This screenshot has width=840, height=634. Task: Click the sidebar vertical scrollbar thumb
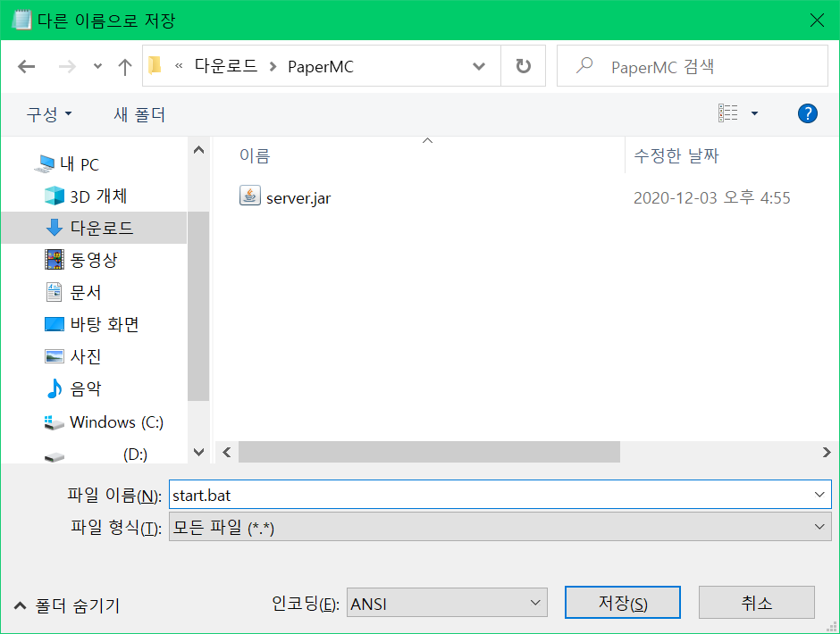coord(198,305)
